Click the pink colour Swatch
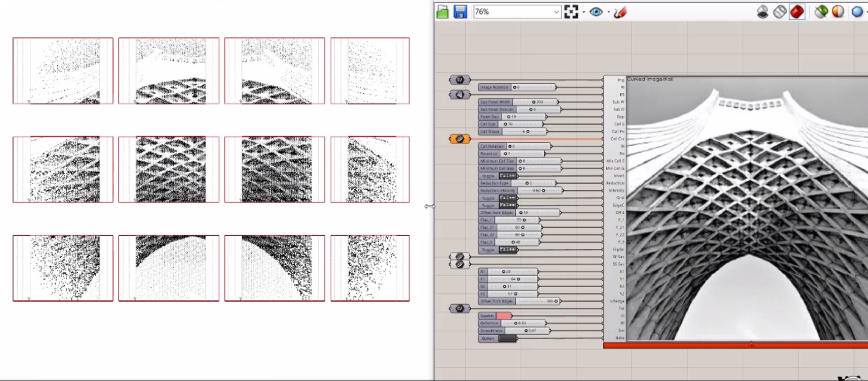868x381 pixels. tap(504, 316)
